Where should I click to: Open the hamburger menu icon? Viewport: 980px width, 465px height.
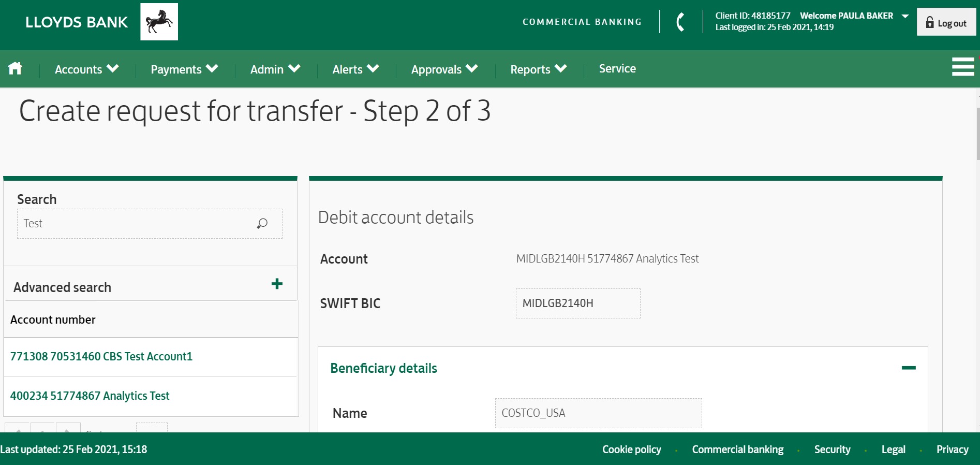[x=963, y=67]
